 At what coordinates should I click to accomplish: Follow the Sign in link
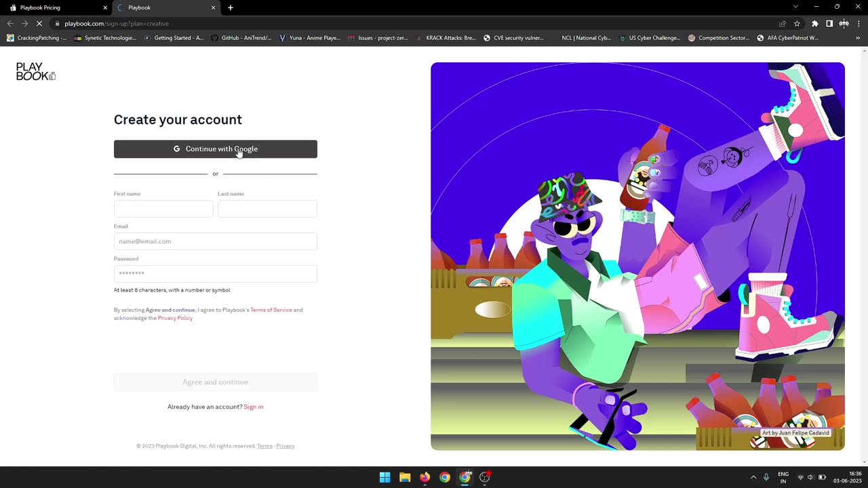tap(254, 407)
